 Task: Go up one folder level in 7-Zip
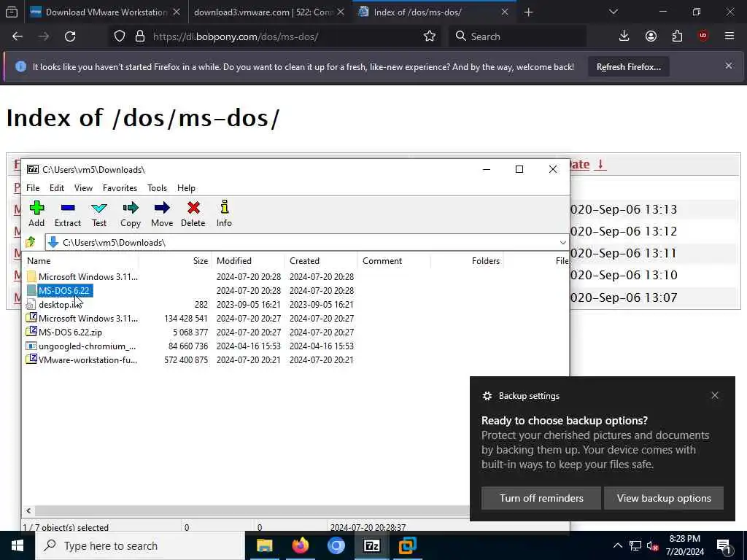point(31,242)
